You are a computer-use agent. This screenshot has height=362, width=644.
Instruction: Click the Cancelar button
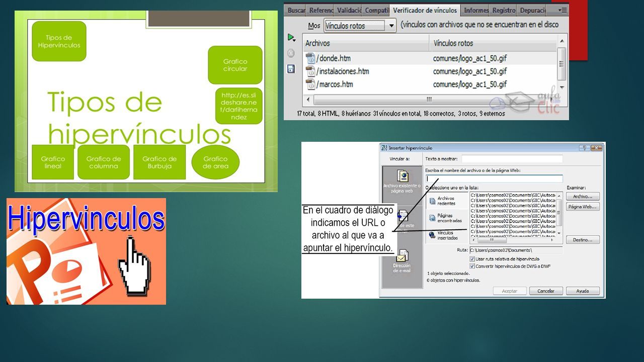546,291
